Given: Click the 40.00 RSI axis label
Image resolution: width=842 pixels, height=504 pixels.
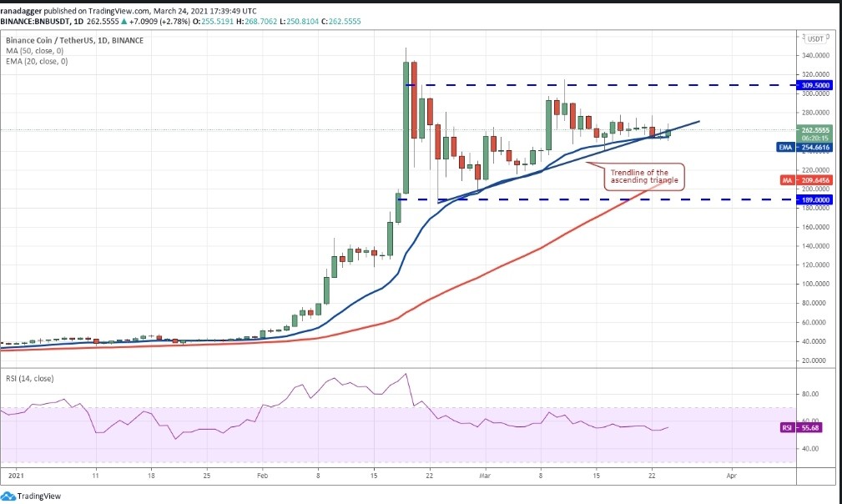Looking at the screenshot, I should click(x=811, y=449).
